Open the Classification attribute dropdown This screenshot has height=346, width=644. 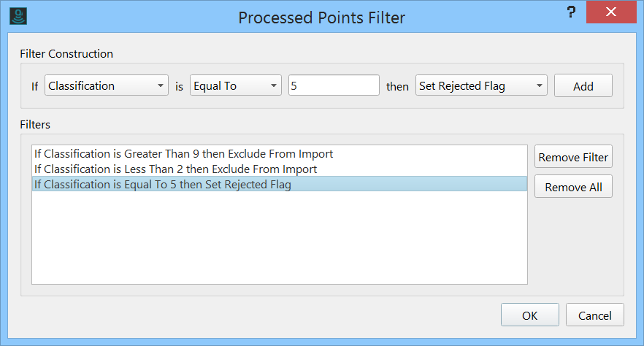tap(107, 86)
